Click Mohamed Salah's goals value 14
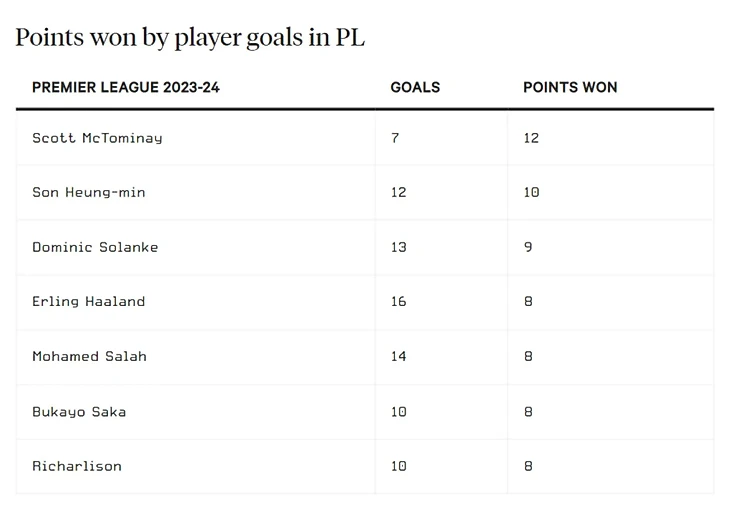 (x=399, y=356)
